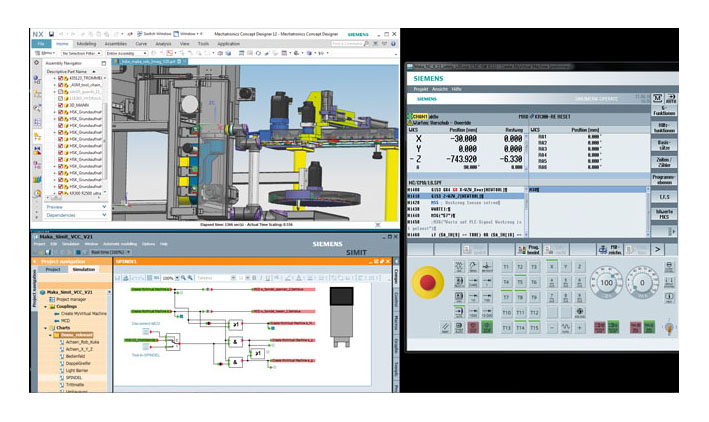This screenshot has width=709, height=422.
Task: Click the spindle override dial showing 0
Action: click(642, 283)
